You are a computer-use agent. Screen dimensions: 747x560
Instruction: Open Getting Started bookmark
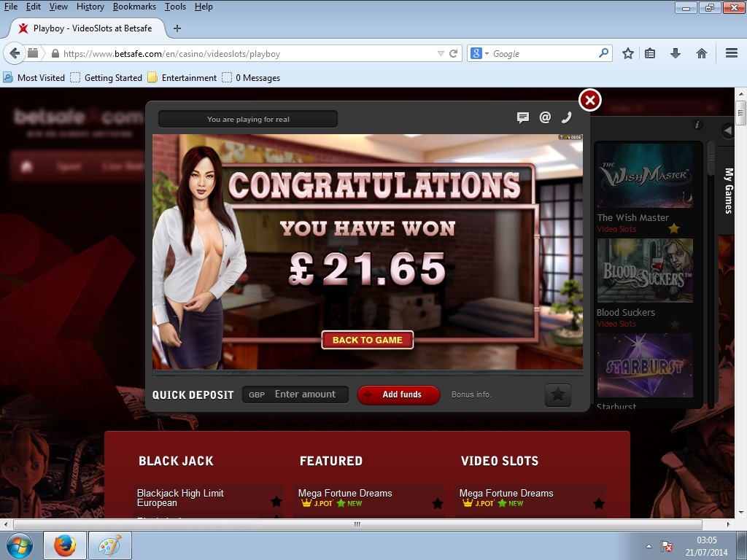pyautogui.click(x=107, y=77)
